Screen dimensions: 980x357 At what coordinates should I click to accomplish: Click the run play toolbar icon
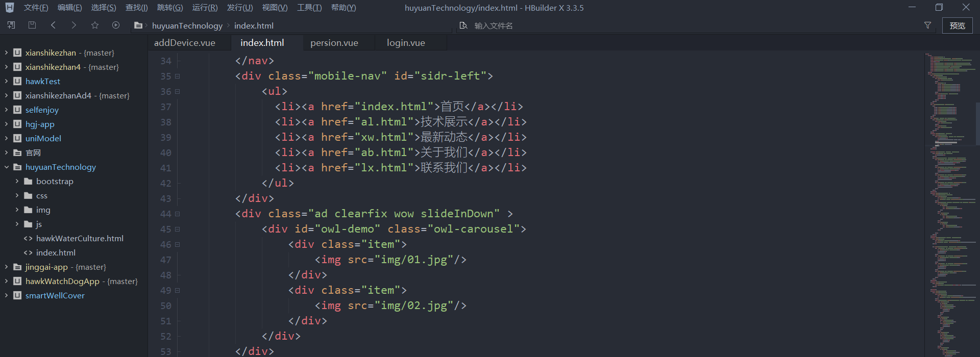tap(116, 25)
